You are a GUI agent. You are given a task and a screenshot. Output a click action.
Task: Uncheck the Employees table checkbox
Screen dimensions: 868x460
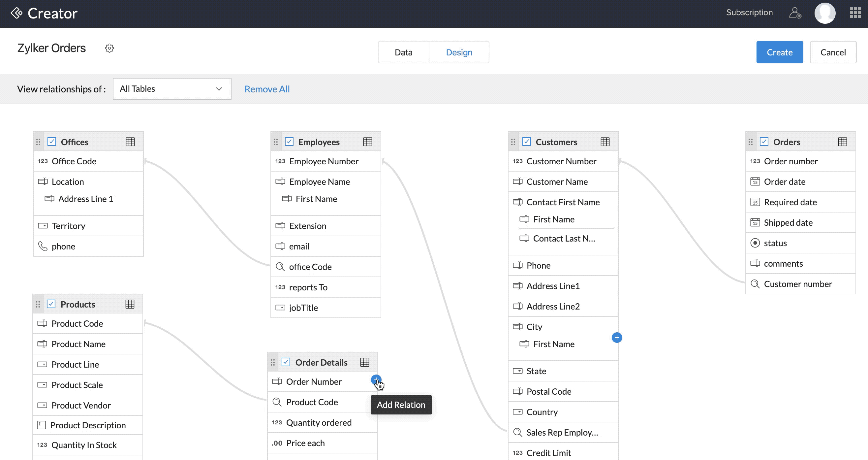(x=289, y=142)
